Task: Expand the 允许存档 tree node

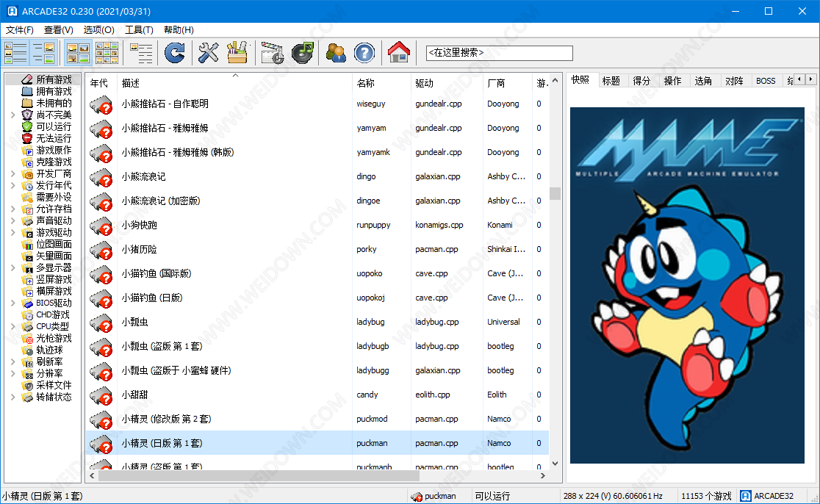Action: tap(13, 209)
